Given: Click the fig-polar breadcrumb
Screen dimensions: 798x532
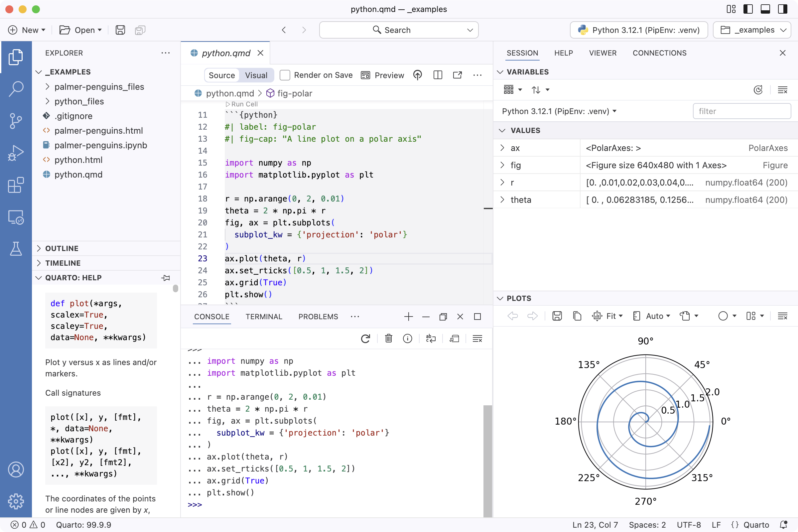Looking at the screenshot, I should (289, 93).
